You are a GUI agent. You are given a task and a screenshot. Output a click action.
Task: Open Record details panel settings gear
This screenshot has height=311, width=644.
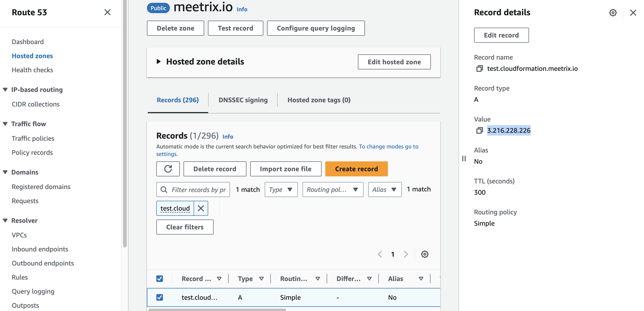coord(613,12)
